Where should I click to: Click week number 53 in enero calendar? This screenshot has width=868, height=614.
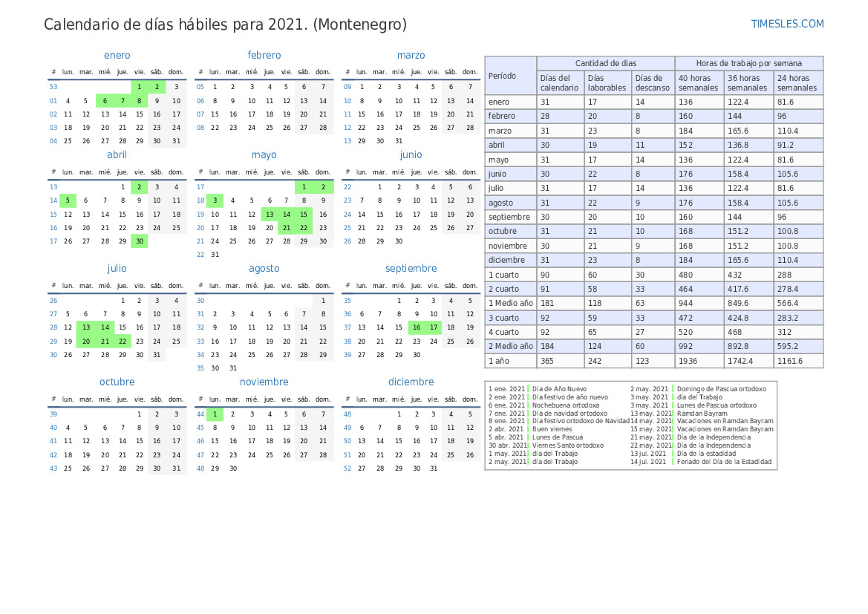[x=53, y=87]
